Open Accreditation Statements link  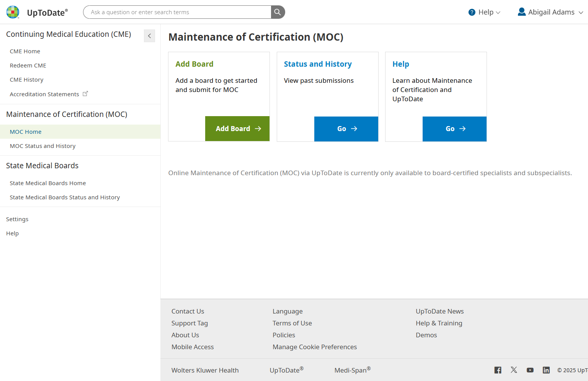pyautogui.click(x=44, y=94)
